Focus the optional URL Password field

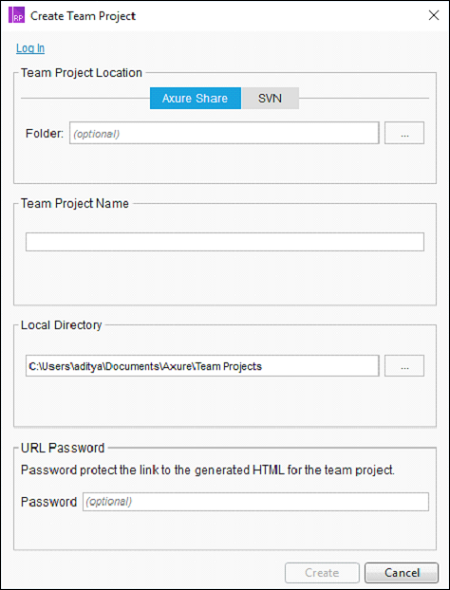(x=255, y=502)
